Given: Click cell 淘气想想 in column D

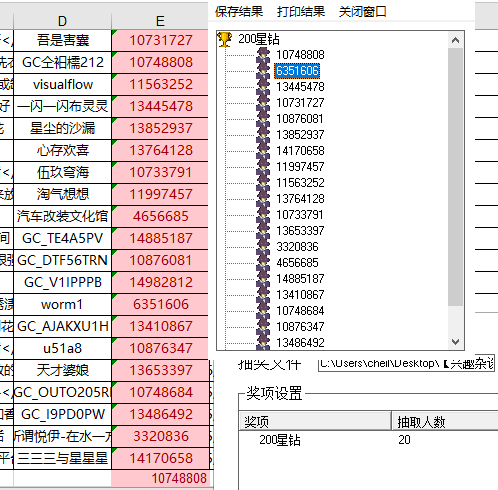Looking at the screenshot, I should (62, 194).
